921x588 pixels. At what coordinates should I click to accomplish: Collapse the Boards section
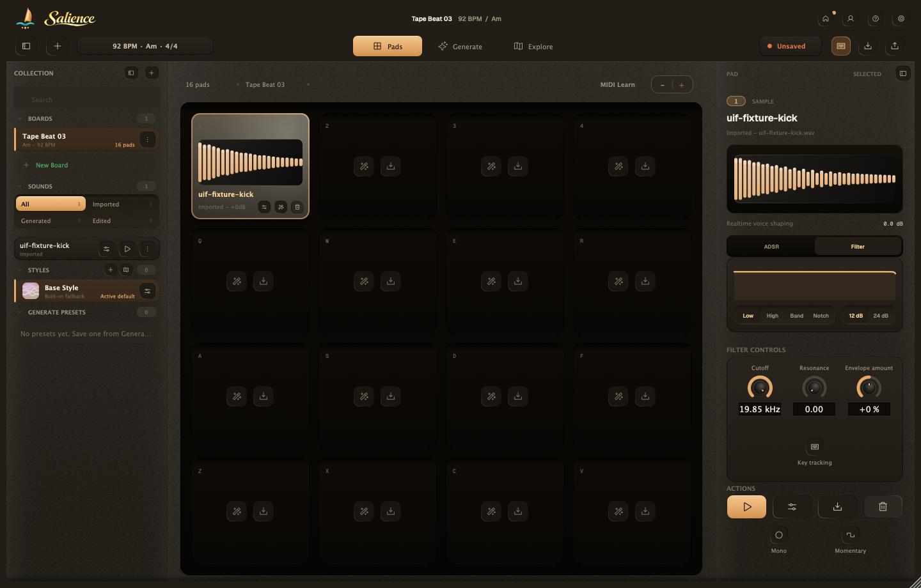point(20,119)
